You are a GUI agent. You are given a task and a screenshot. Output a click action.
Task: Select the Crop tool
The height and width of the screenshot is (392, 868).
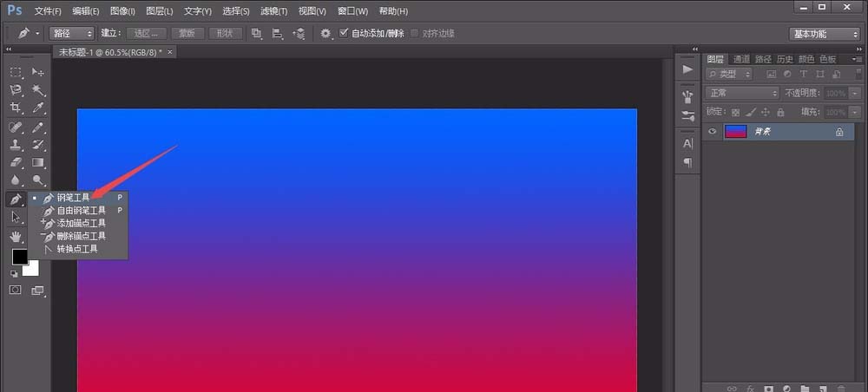click(16, 108)
